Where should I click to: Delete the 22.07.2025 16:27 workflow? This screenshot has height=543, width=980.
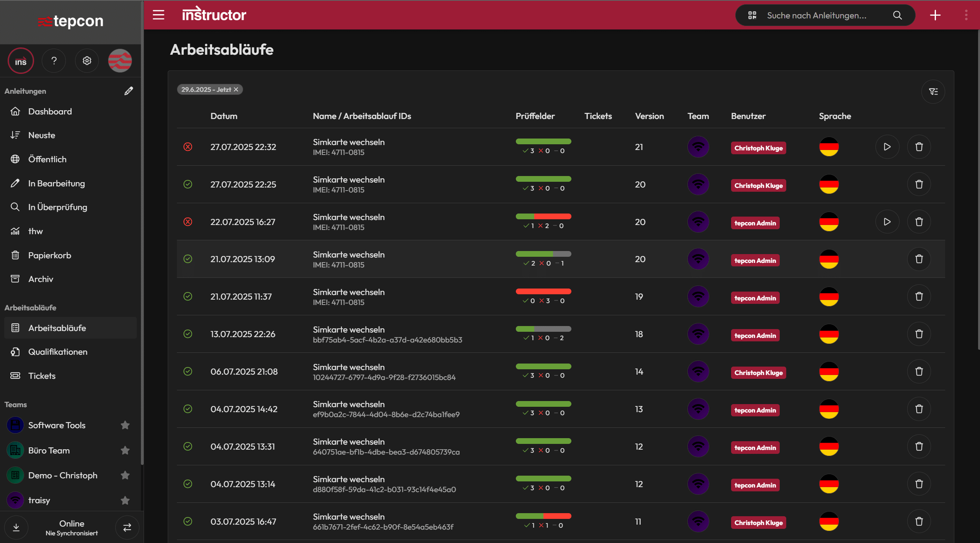(919, 222)
